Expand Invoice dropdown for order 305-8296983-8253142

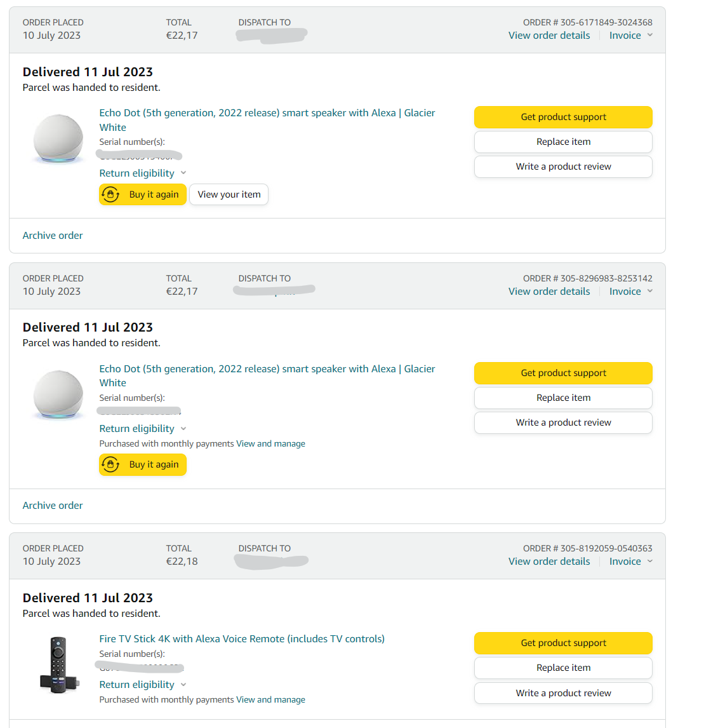pos(630,292)
